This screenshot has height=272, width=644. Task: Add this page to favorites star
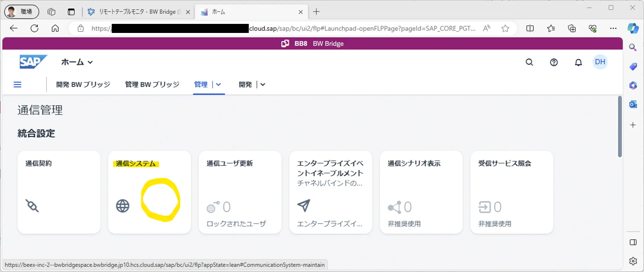tap(505, 28)
